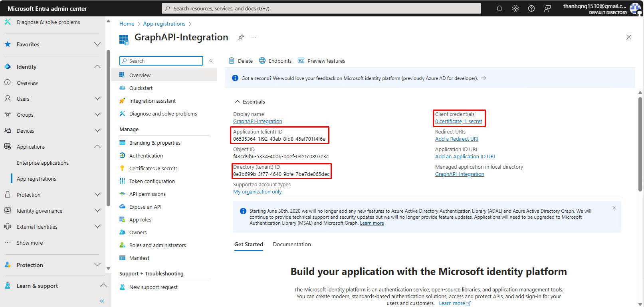The width and height of the screenshot is (644, 307).
Task: Open GraphAPI-Integration display name link
Action: [x=258, y=122]
